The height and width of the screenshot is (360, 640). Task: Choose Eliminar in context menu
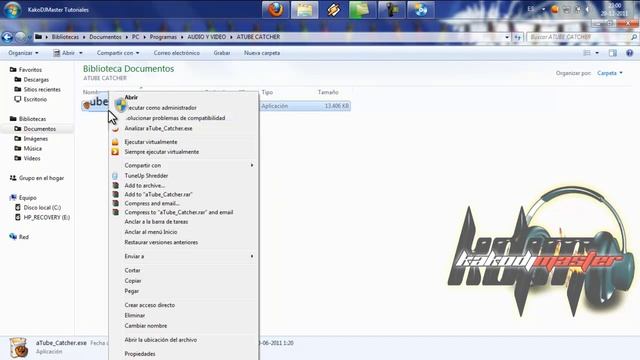pyautogui.click(x=135, y=315)
